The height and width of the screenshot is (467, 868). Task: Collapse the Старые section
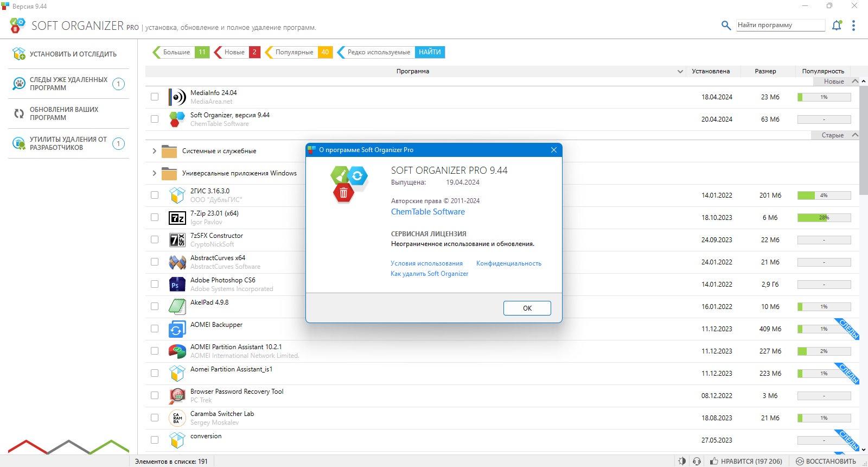[x=856, y=135]
